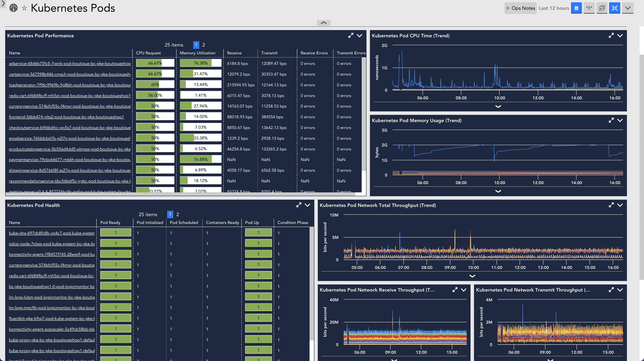Expand the Kubernetes Pod Performance widget
This screenshot has height=361, width=644.
coord(351,35)
